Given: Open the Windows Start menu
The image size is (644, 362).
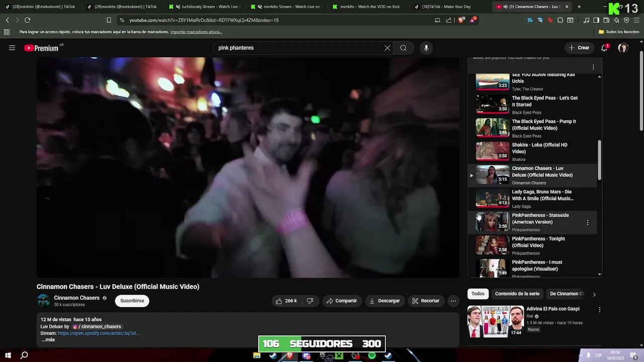Looking at the screenshot, I should point(8,355).
